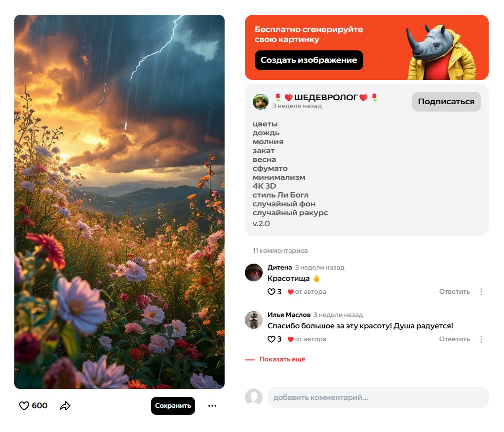Share the image via arrow icon

pos(65,406)
